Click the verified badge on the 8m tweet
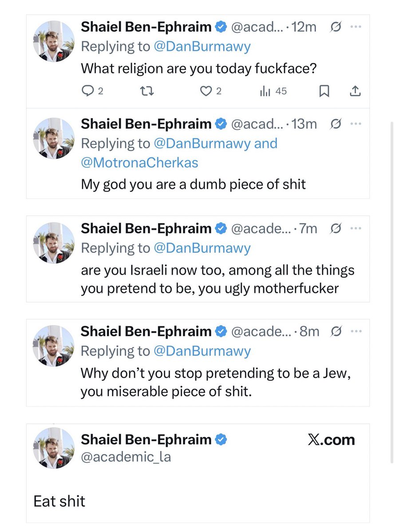 point(221,331)
